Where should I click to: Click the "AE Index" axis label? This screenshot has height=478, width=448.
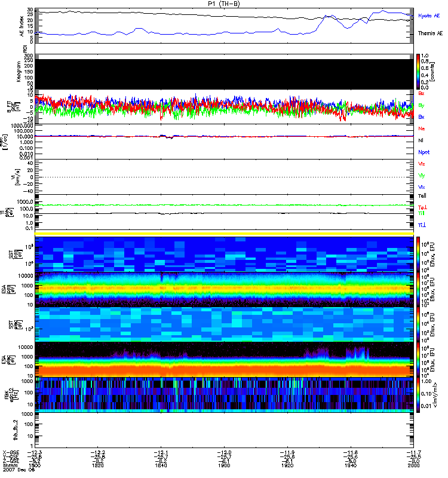tap(22, 26)
